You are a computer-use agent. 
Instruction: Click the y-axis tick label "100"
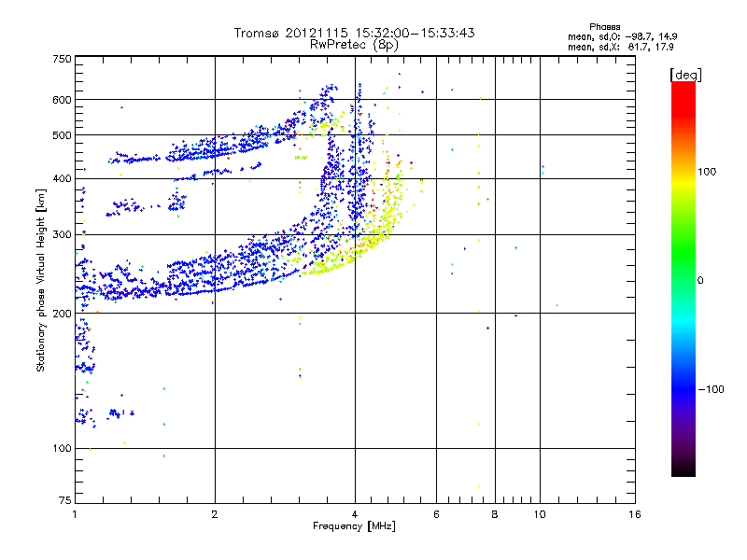pos(63,448)
